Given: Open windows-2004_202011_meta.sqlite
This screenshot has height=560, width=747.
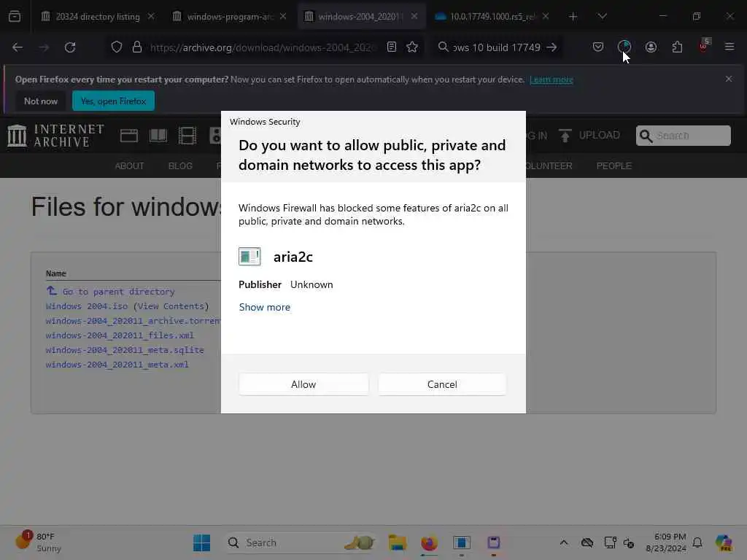Looking at the screenshot, I should click(x=125, y=350).
